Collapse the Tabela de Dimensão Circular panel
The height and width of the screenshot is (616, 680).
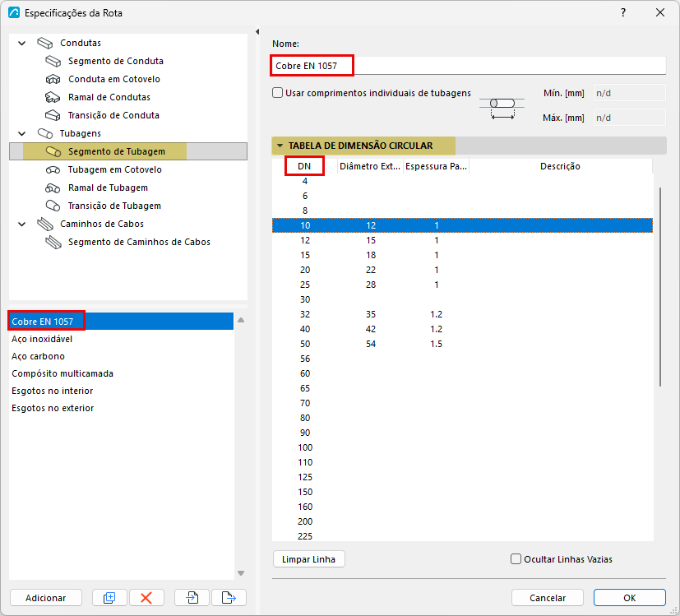280,146
